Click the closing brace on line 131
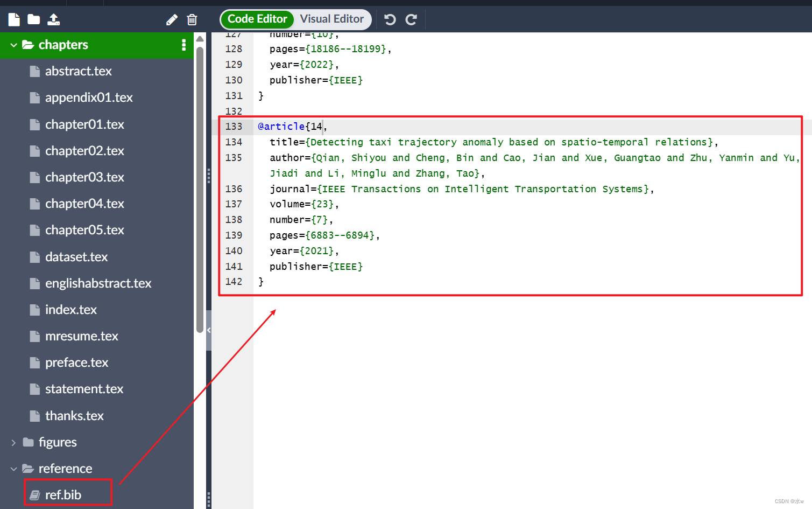This screenshot has height=509, width=812. click(x=261, y=96)
